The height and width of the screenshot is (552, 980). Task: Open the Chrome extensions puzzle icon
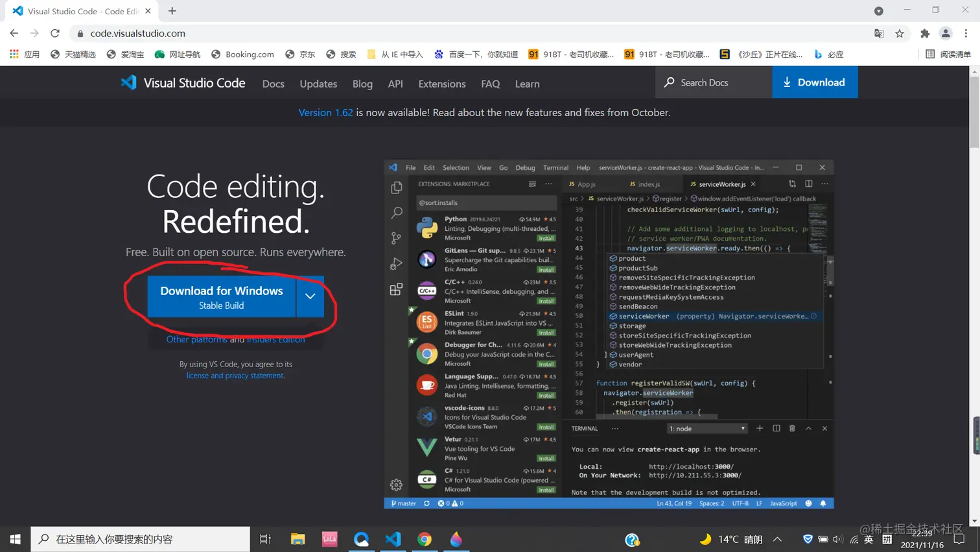tap(925, 34)
